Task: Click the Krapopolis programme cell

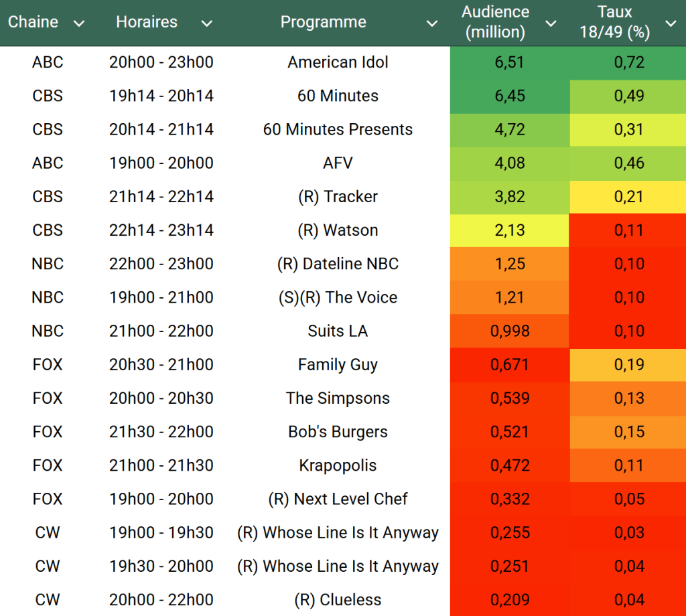Action: [338, 465]
